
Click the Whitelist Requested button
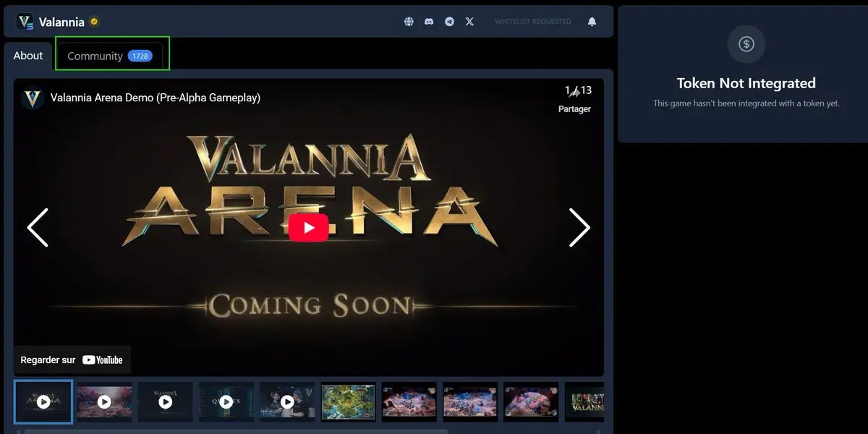[533, 22]
